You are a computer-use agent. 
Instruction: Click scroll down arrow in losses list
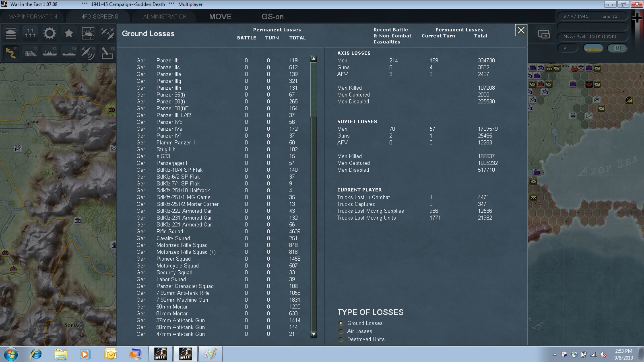(x=314, y=334)
